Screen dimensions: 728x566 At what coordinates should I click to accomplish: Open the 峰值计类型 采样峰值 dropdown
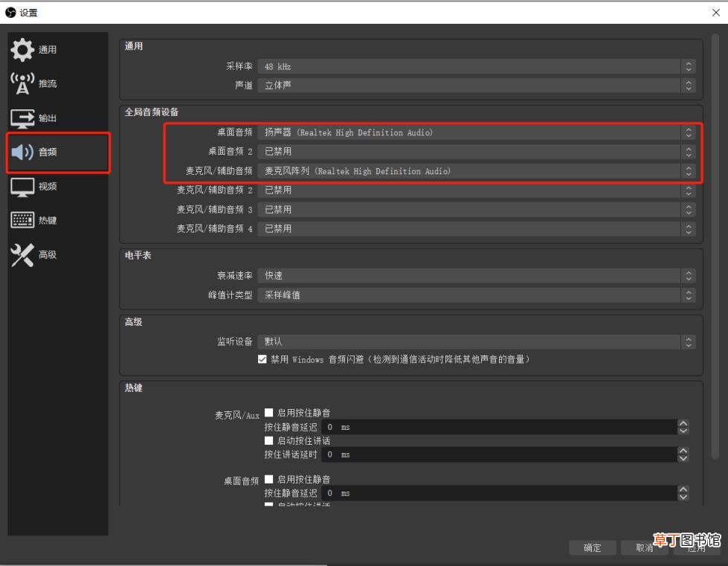point(477,295)
